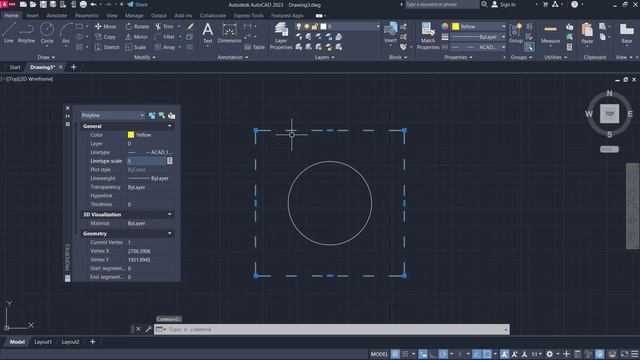
Task: Activate the Copy command
Action: pos(105,37)
